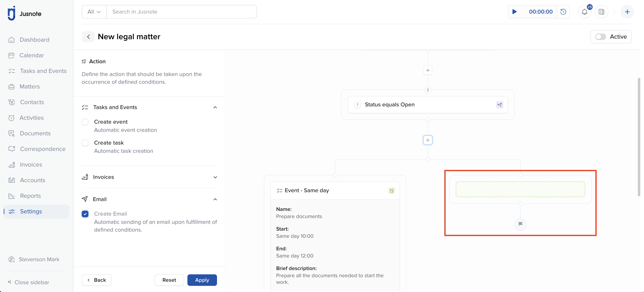Click the Contacts sidebar icon
The width and height of the screenshot is (644, 292).
pos(12,102)
